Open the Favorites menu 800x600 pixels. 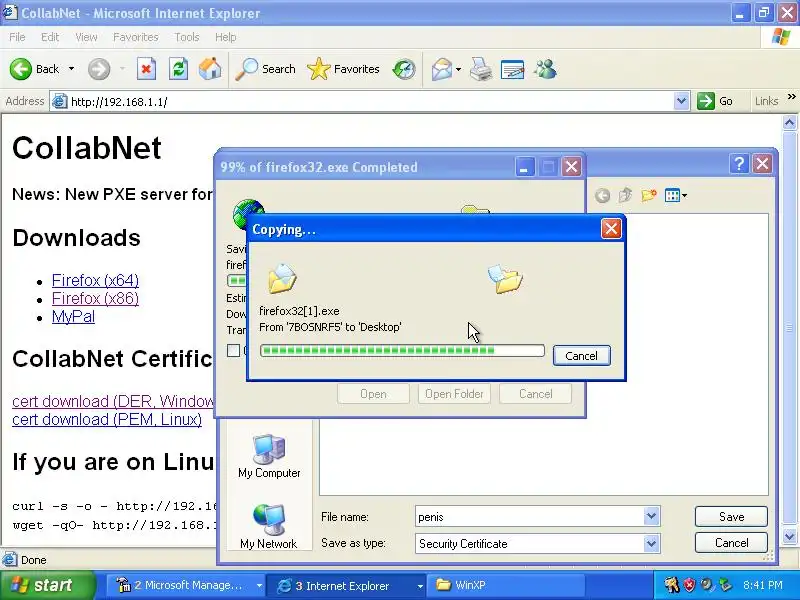pyautogui.click(x=136, y=37)
